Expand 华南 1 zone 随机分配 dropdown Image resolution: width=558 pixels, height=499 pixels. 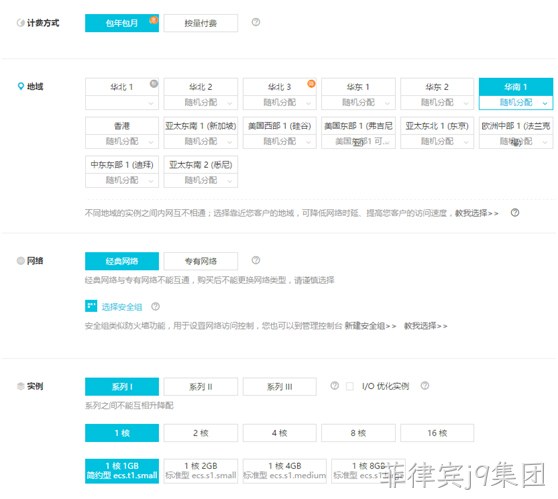pos(516,103)
